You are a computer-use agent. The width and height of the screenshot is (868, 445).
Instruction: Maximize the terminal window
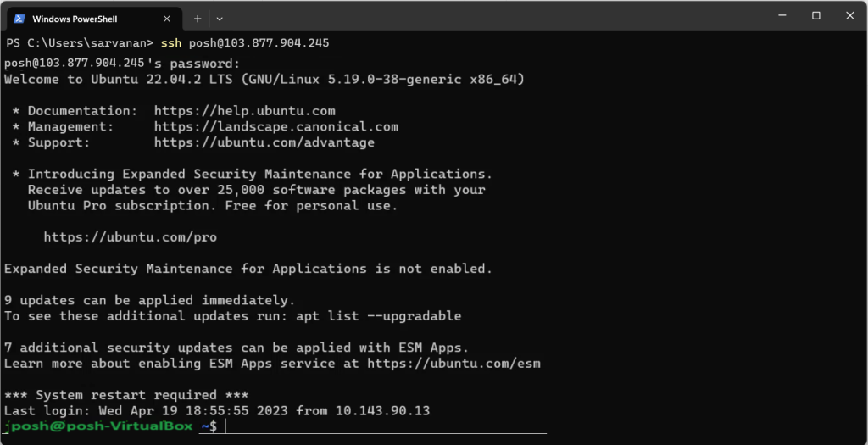click(x=816, y=15)
